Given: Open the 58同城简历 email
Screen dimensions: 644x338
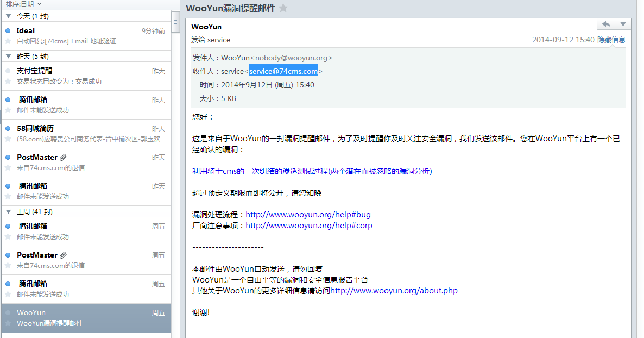Looking at the screenshot, I should tap(86, 134).
